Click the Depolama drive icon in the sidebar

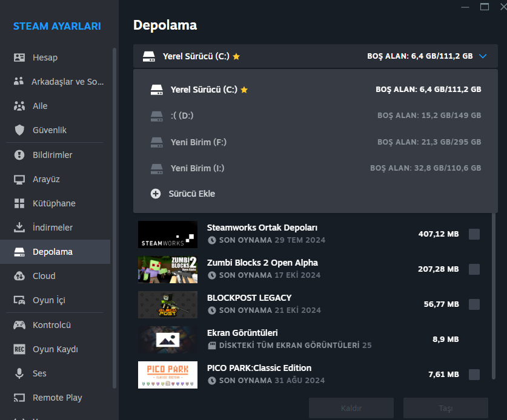19,252
